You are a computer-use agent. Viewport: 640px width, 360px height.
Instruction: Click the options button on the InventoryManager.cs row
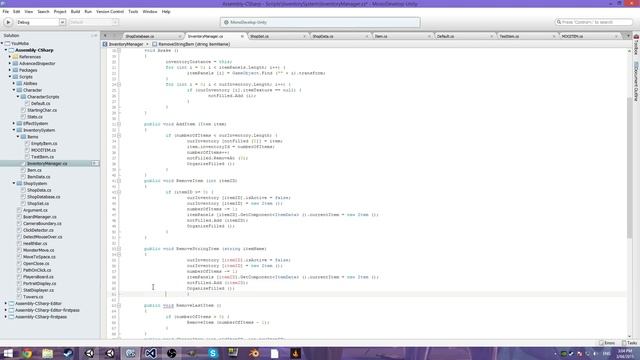pyautogui.click(x=95, y=163)
